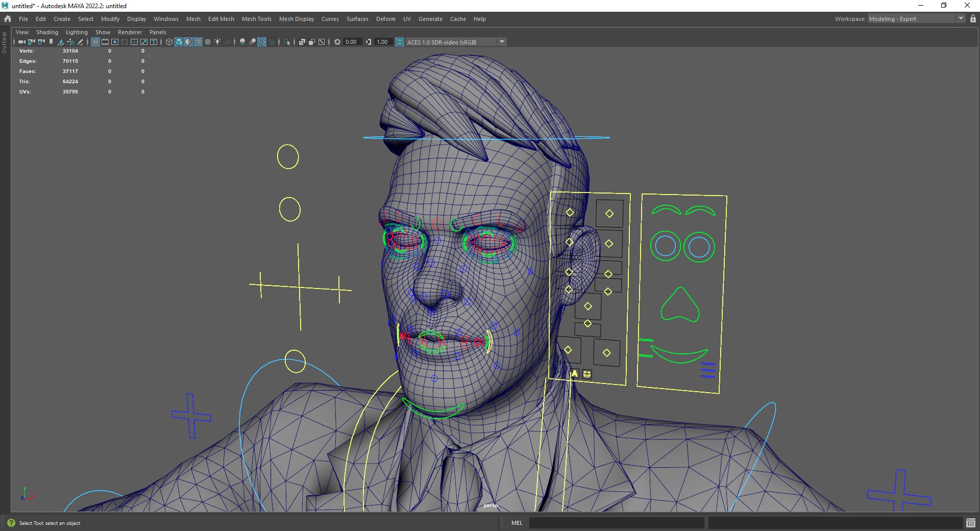Open the Windows menu

(x=166, y=19)
